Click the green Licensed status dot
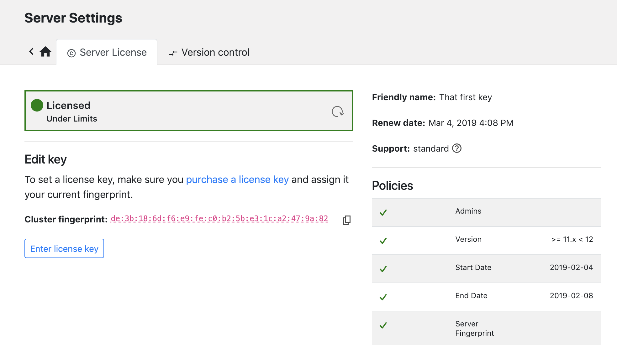 pos(37,105)
